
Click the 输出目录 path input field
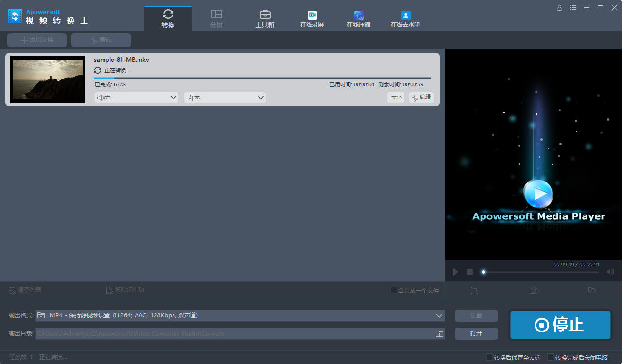click(236, 334)
